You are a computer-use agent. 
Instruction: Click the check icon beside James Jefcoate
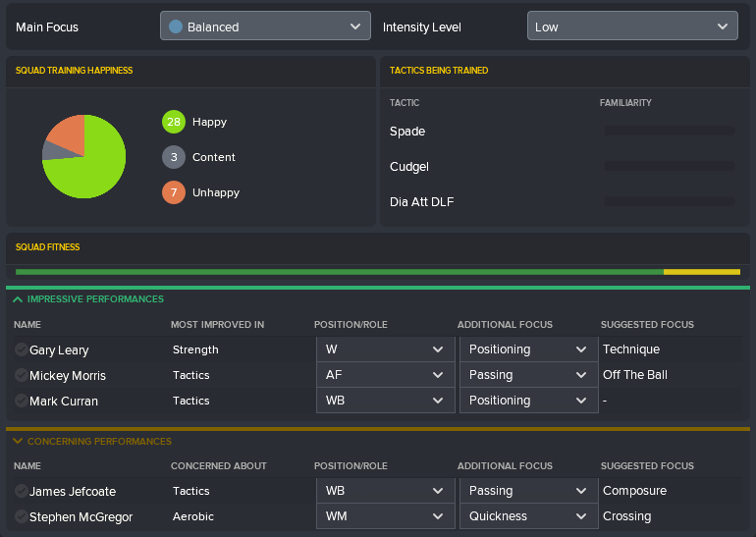(x=22, y=491)
